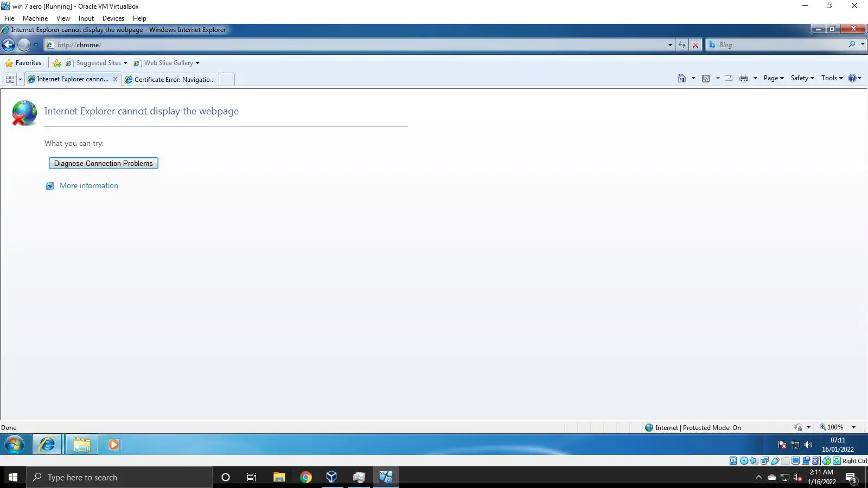Viewport: 868px width, 488px height.
Task: Open Google Chrome from the host taskbar
Action: [x=306, y=477]
